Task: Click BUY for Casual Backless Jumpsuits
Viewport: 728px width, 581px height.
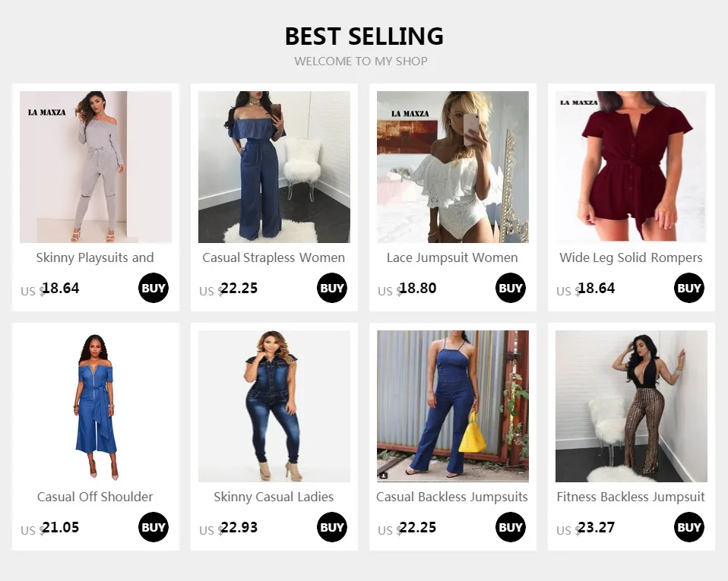Action: tap(510, 527)
